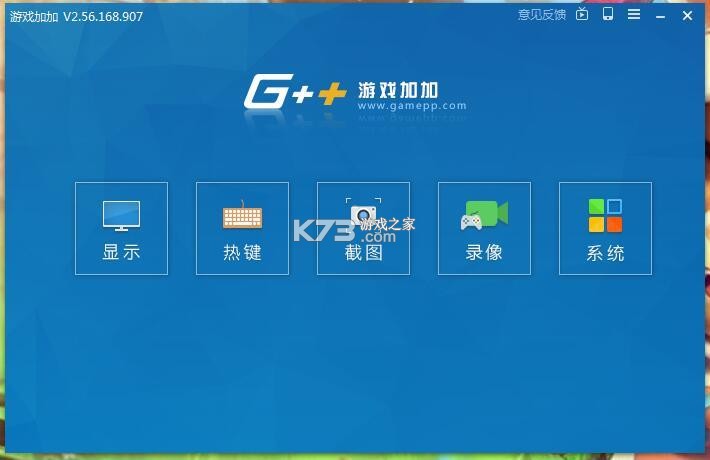This screenshot has height=460, width=710.
Task: Open the 截图 screenshot tile
Action: click(x=363, y=229)
